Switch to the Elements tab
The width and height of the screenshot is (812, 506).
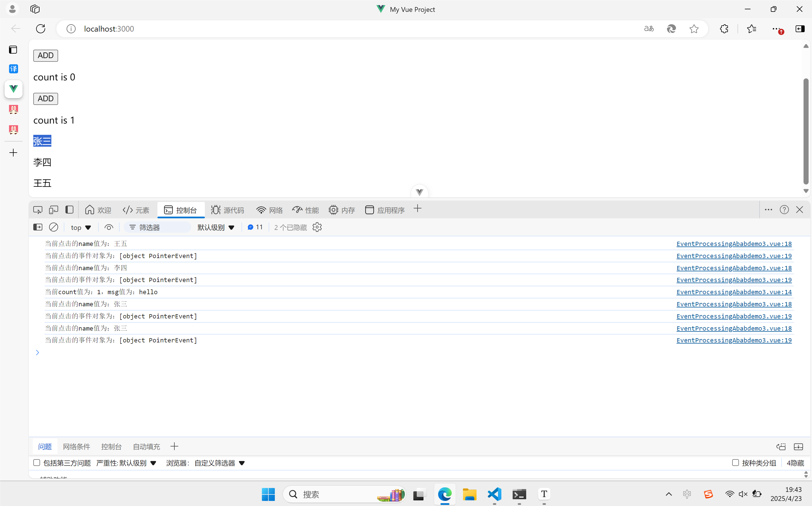tap(136, 210)
